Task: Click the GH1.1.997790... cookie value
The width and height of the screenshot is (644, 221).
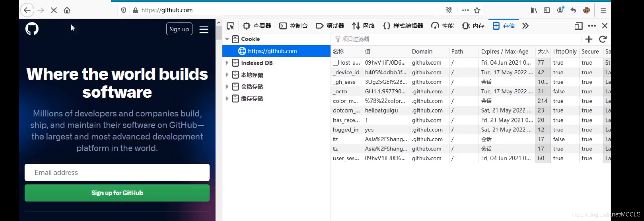Action: (385, 92)
